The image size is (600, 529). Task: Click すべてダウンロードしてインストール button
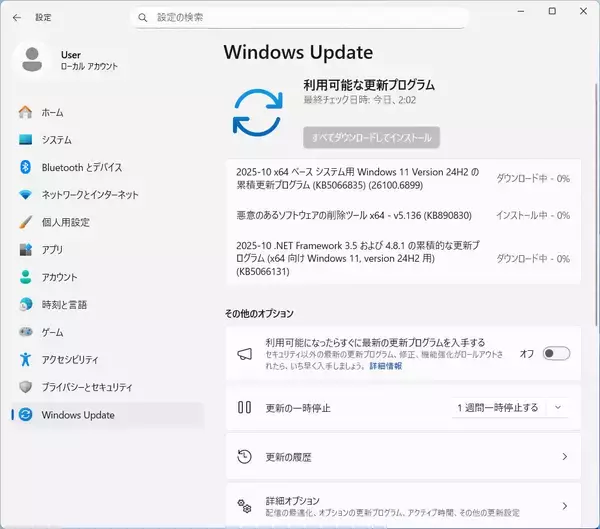371,137
